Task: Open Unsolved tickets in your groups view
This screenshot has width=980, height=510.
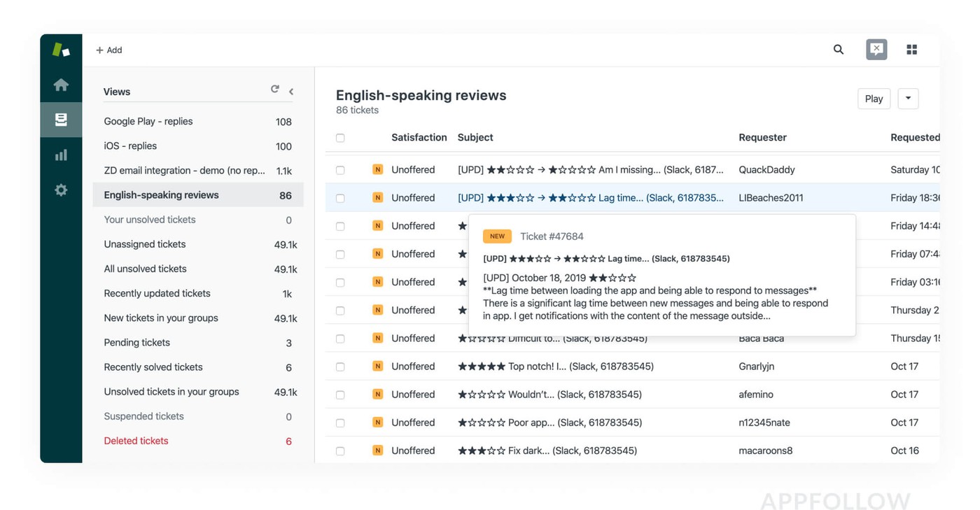Action: [198, 392]
